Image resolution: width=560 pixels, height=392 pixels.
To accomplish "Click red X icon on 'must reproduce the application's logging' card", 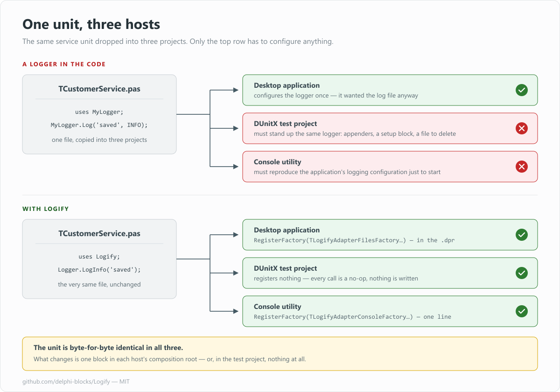I will coord(522,167).
